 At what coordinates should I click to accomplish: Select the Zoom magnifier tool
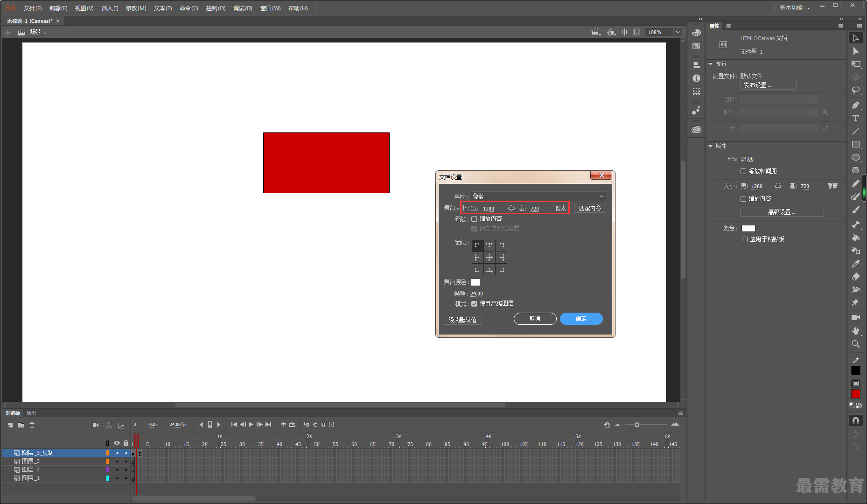click(856, 344)
